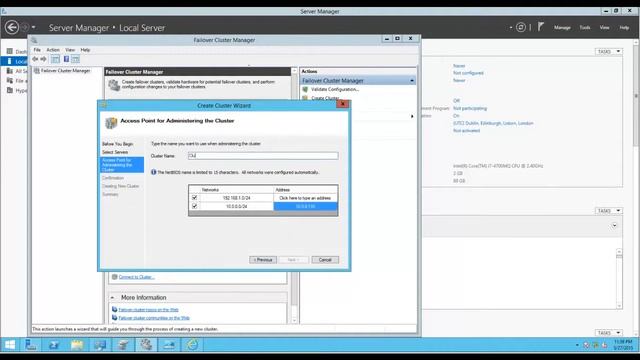Open the bottom TASKS dropdown in Server Manager

609,333
